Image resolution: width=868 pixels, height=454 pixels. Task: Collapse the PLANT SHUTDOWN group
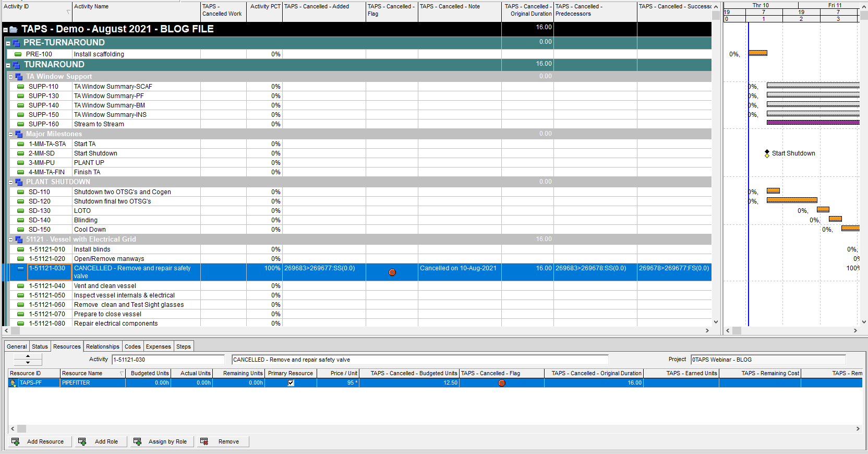10,182
